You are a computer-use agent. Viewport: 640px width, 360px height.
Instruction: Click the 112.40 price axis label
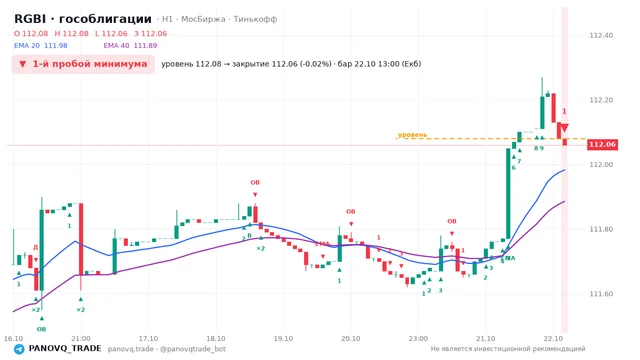coord(601,36)
